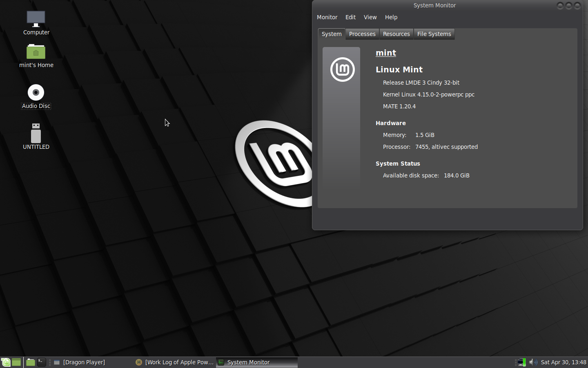Click the Linux Mint logo in System Monitor

[342, 70]
